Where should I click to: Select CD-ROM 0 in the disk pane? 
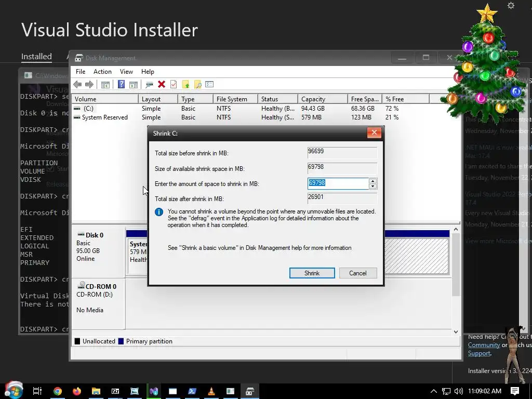point(98,303)
